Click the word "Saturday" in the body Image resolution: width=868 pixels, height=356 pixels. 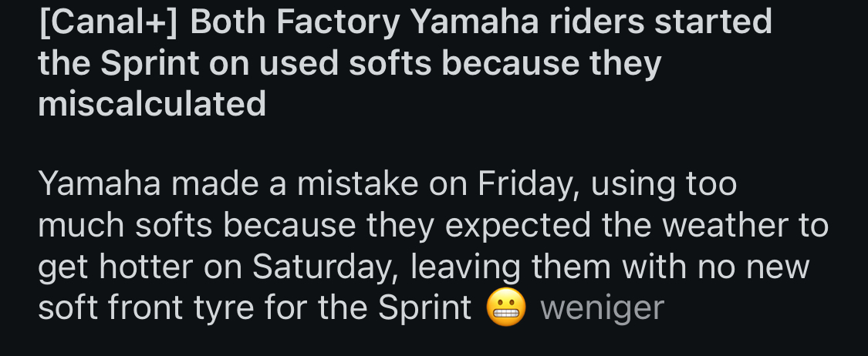point(324,267)
